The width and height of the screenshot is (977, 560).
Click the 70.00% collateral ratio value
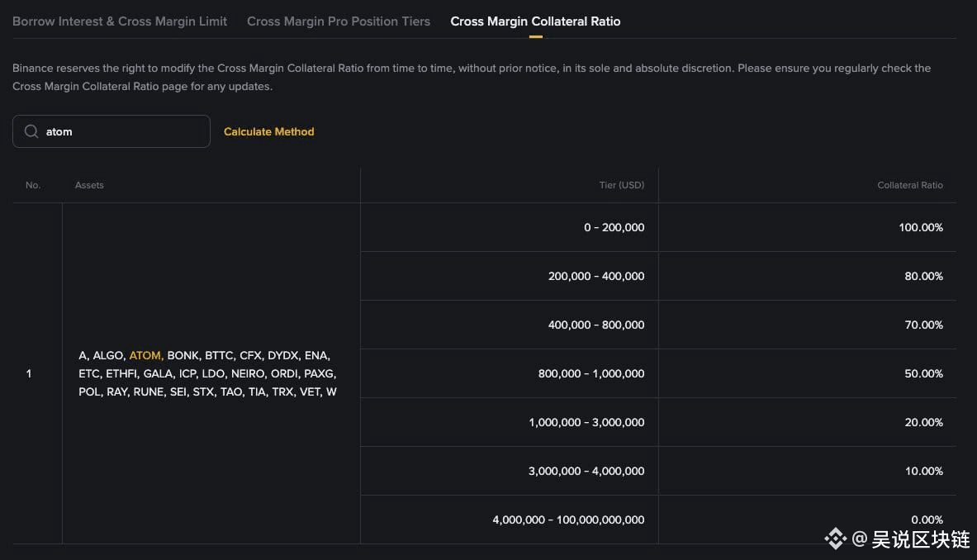point(923,325)
